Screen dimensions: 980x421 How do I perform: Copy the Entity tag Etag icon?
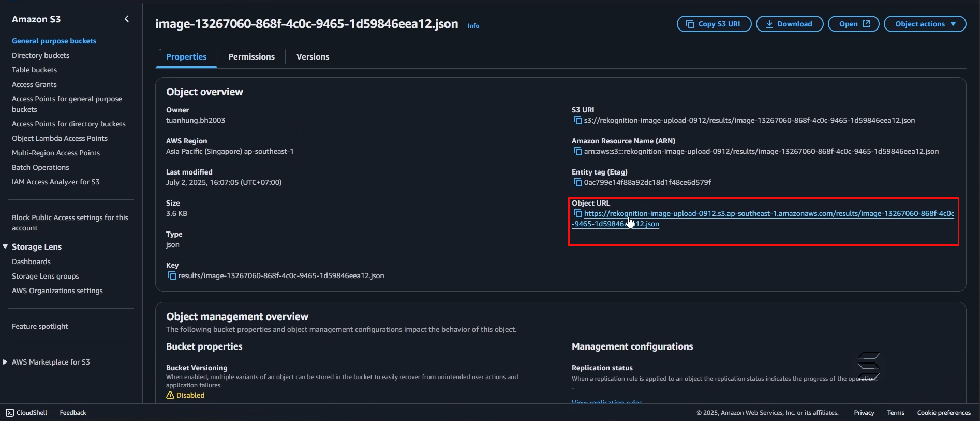pos(577,183)
